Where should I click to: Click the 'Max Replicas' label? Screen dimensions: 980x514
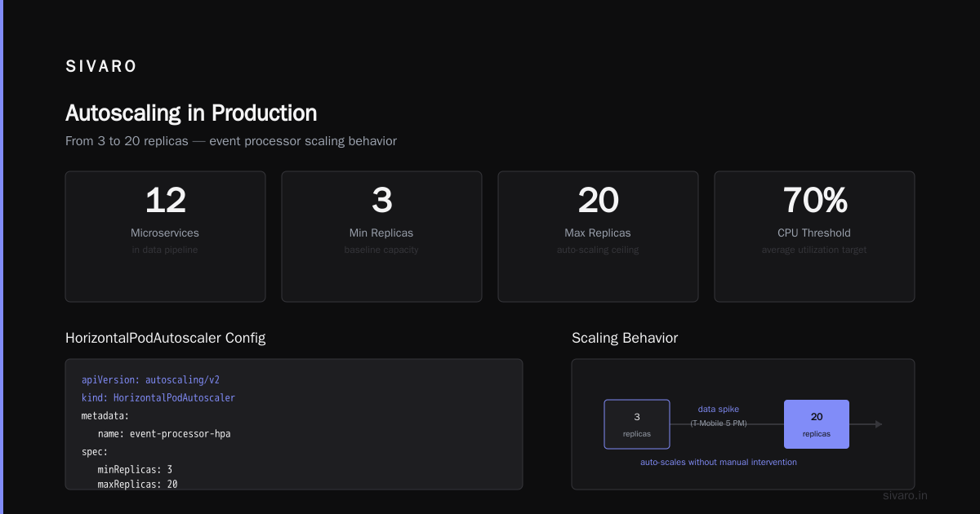[598, 233]
